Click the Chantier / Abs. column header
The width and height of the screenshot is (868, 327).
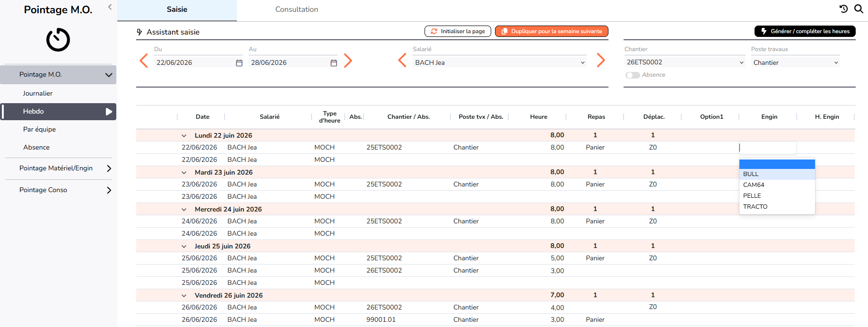[408, 117]
